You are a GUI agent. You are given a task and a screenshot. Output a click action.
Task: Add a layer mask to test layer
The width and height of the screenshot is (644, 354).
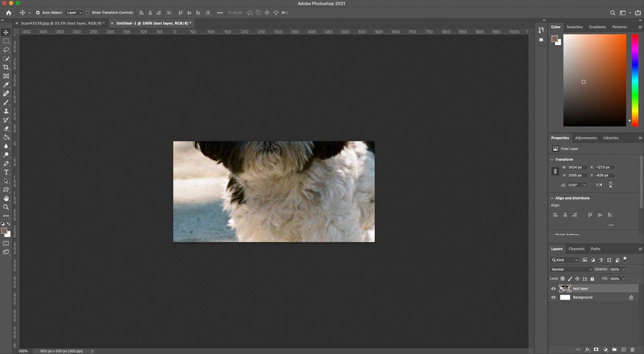coord(596,350)
